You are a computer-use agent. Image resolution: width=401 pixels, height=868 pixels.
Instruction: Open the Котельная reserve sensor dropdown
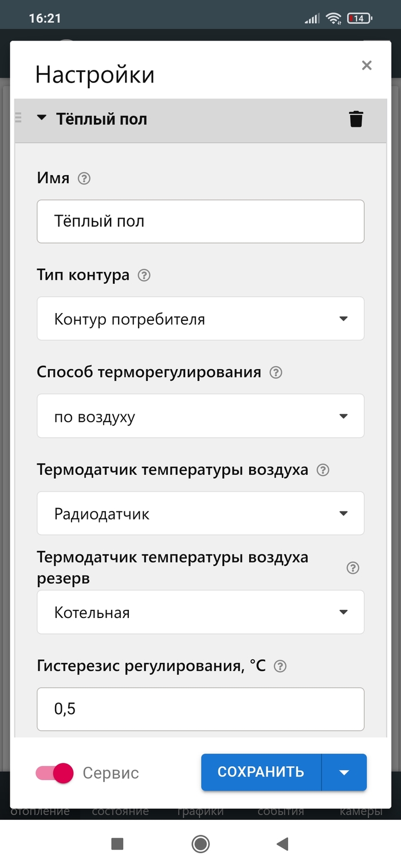coord(200,612)
